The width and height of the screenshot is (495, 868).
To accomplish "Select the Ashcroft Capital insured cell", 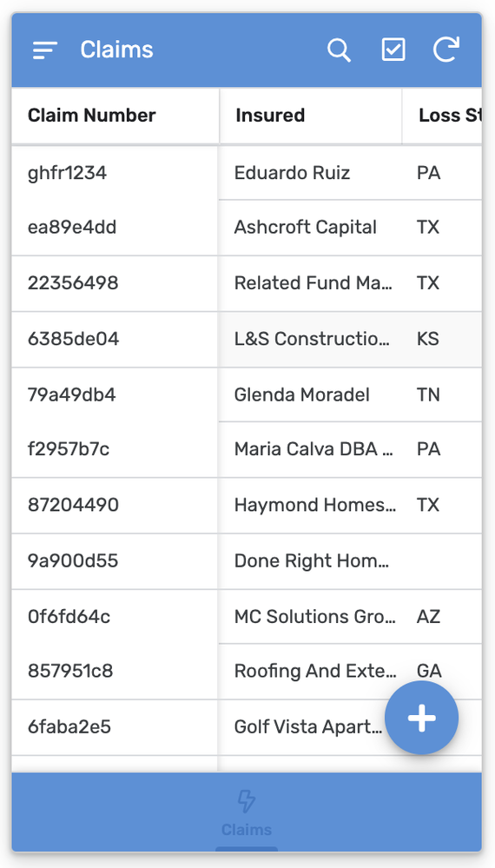I will click(306, 228).
